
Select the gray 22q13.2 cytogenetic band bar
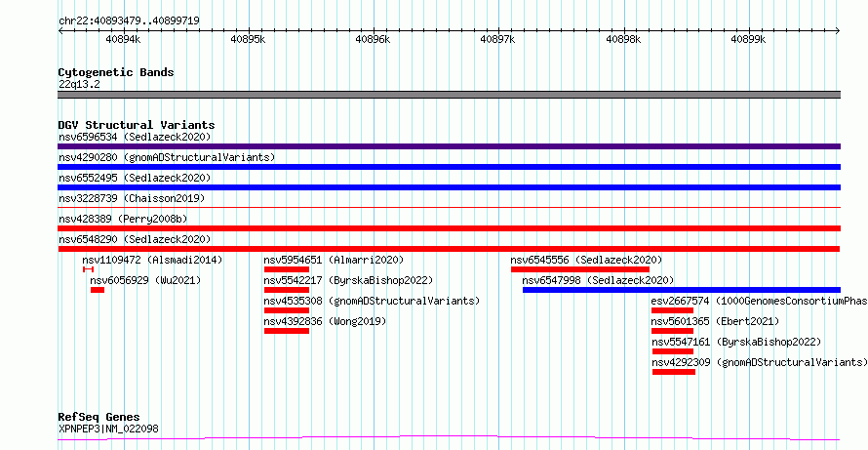(449, 95)
